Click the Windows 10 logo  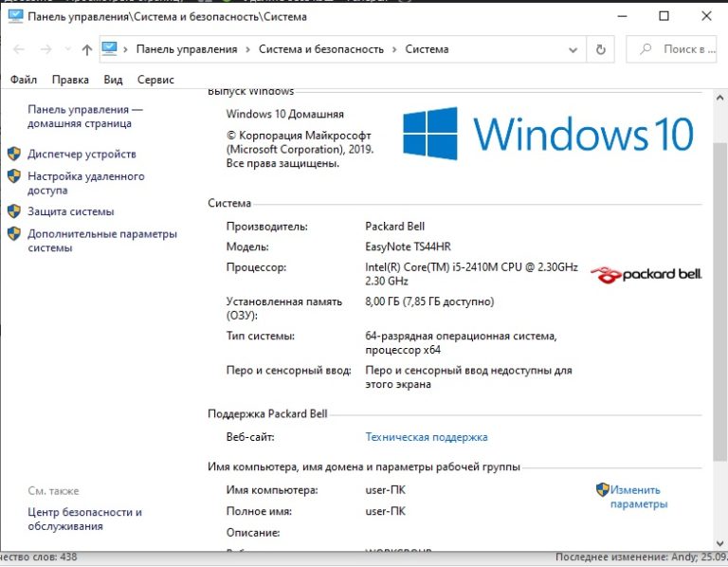(x=548, y=134)
